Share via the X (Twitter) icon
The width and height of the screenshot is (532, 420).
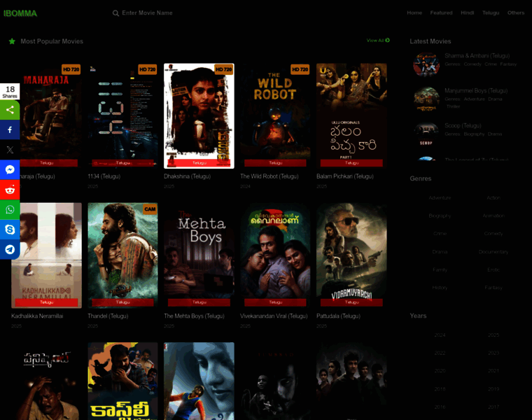click(x=10, y=150)
